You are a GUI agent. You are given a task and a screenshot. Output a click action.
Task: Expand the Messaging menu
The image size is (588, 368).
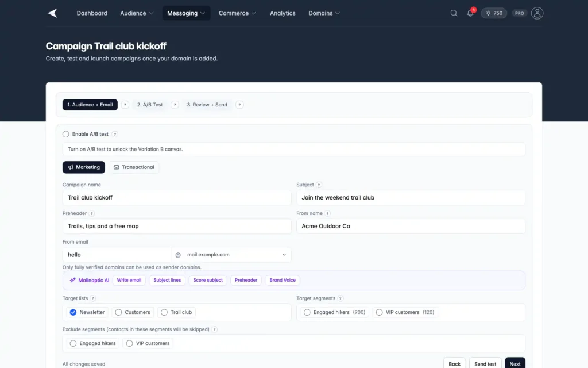(x=186, y=13)
